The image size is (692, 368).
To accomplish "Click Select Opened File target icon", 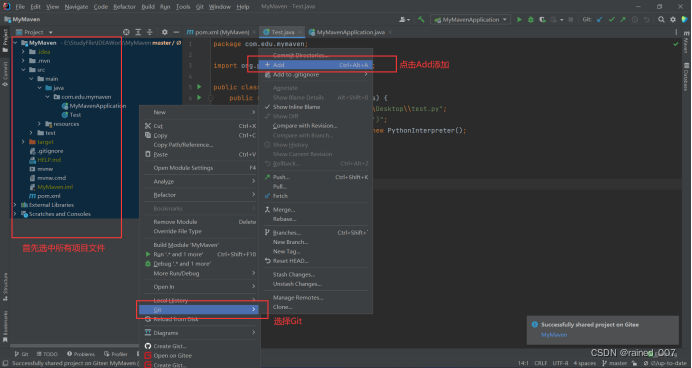I will tap(126, 32).
